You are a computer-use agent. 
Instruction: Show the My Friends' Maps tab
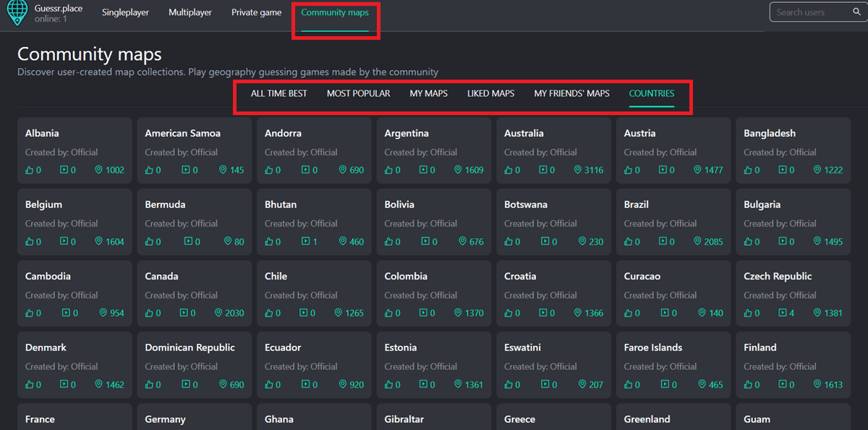[571, 93]
